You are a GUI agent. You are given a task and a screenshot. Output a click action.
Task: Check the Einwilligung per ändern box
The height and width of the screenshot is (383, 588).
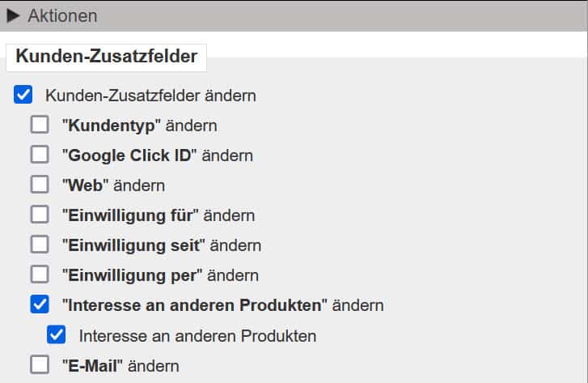coord(40,275)
